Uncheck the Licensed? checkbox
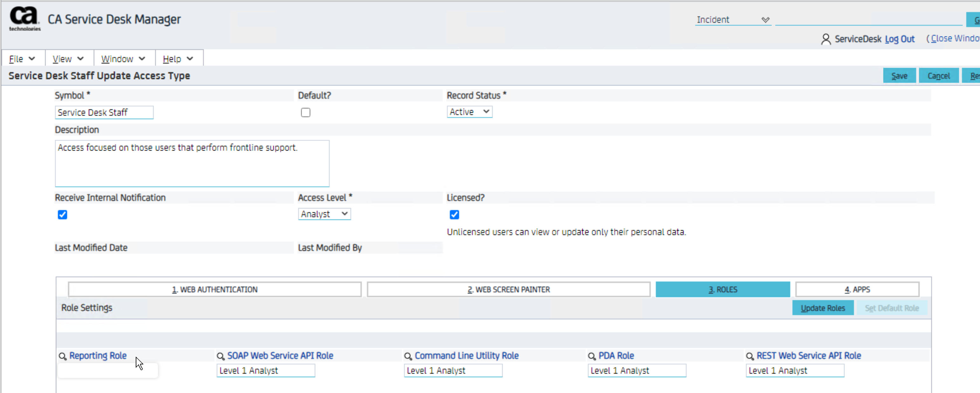Image resolution: width=980 pixels, height=393 pixels. (x=454, y=215)
